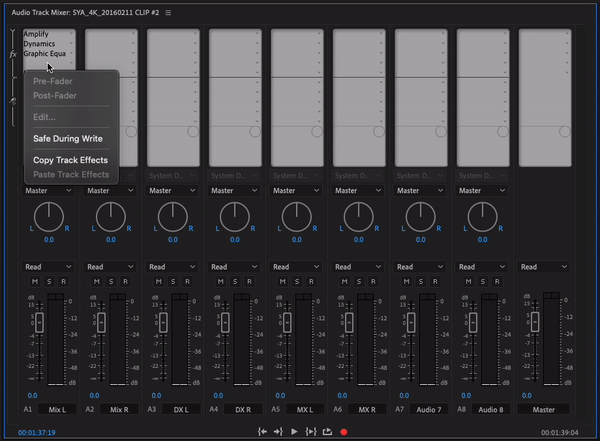The image size is (600, 441).
Task: Solo track A6 MX R
Action: click(359, 282)
